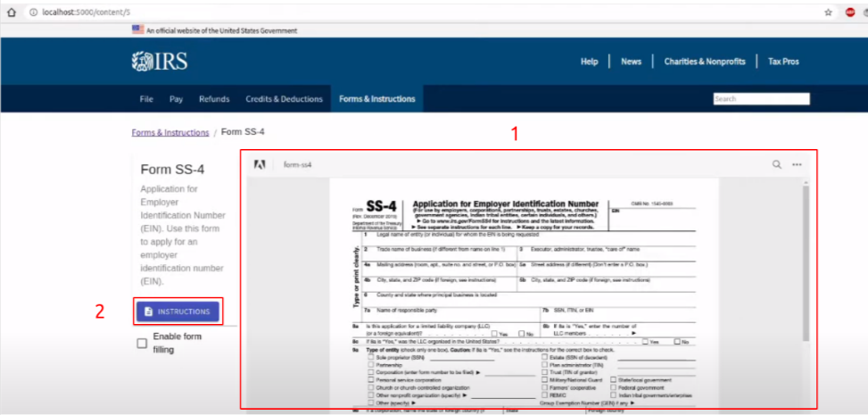
Task: Select the Forms & Instructions nav tab
Action: [377, 99]
